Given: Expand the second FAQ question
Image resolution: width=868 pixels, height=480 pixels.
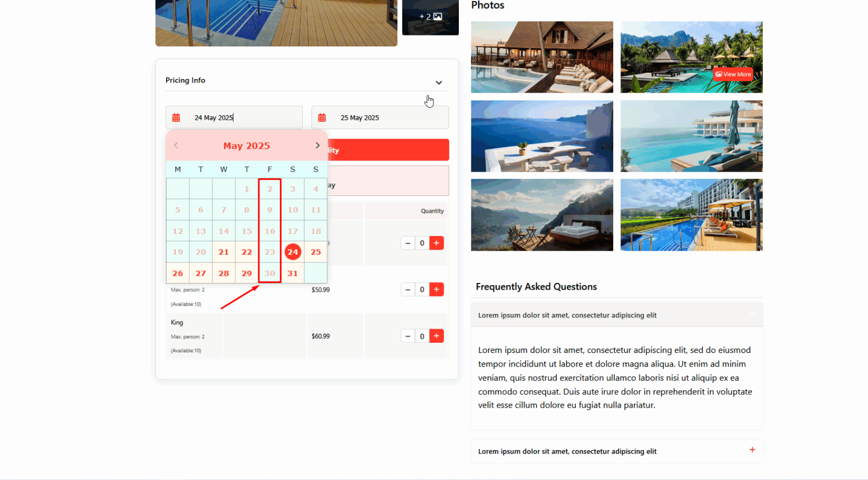Looking at the screenshot, I should pyautogui.click(x=752, y=450).
